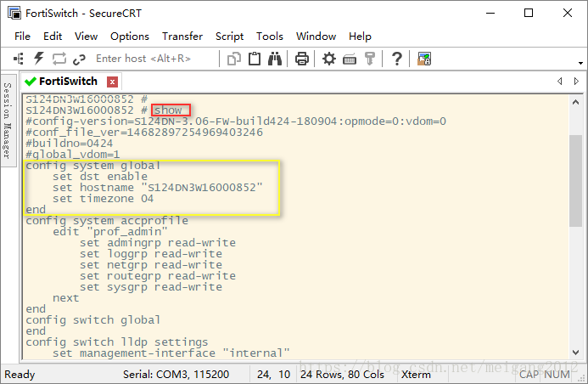Open the Help menu
Viewport: 588px width, 384px height.
tap(360, 37)
